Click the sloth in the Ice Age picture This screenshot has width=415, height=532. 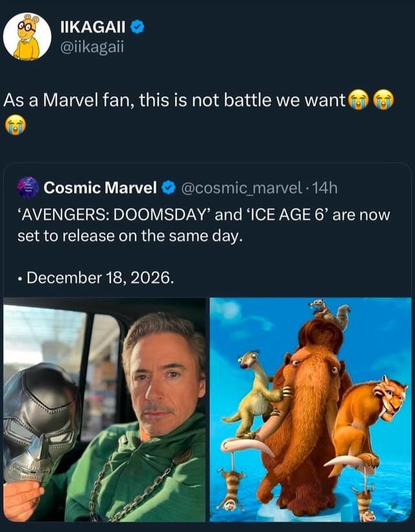pos(254,388)
